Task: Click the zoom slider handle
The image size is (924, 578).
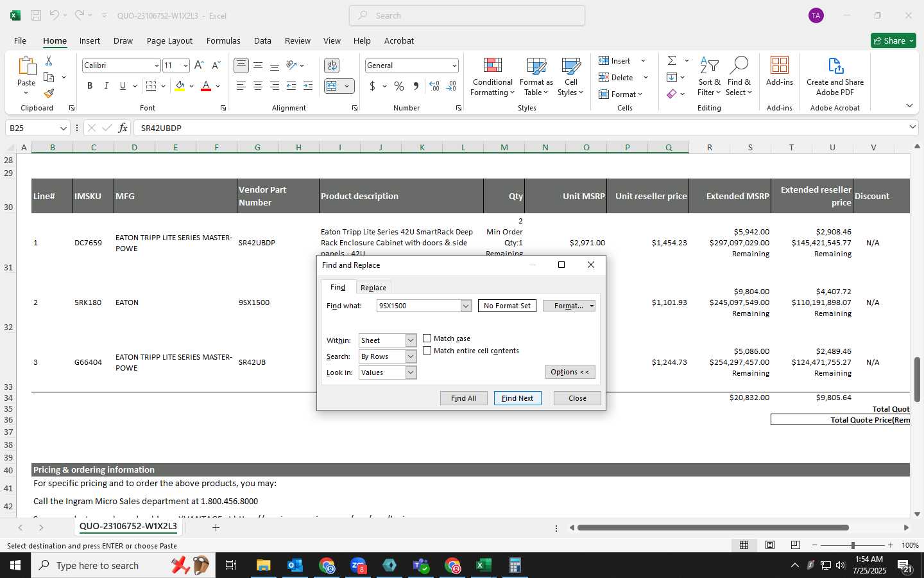Action: click(x=853, y=545)
